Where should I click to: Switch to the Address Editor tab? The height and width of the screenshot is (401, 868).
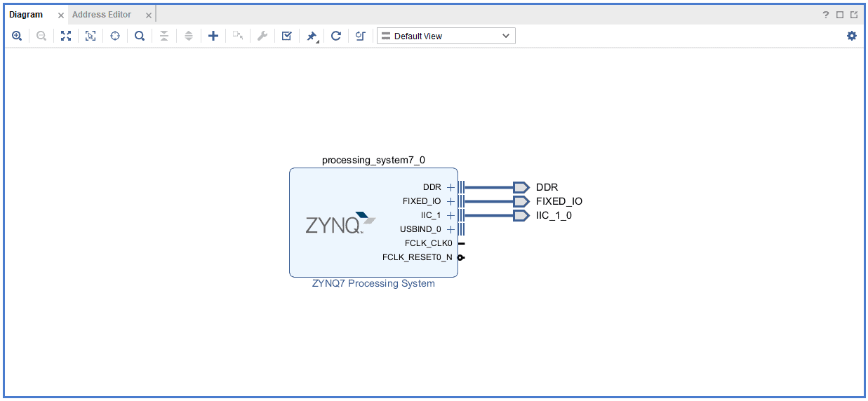[102, 15]
